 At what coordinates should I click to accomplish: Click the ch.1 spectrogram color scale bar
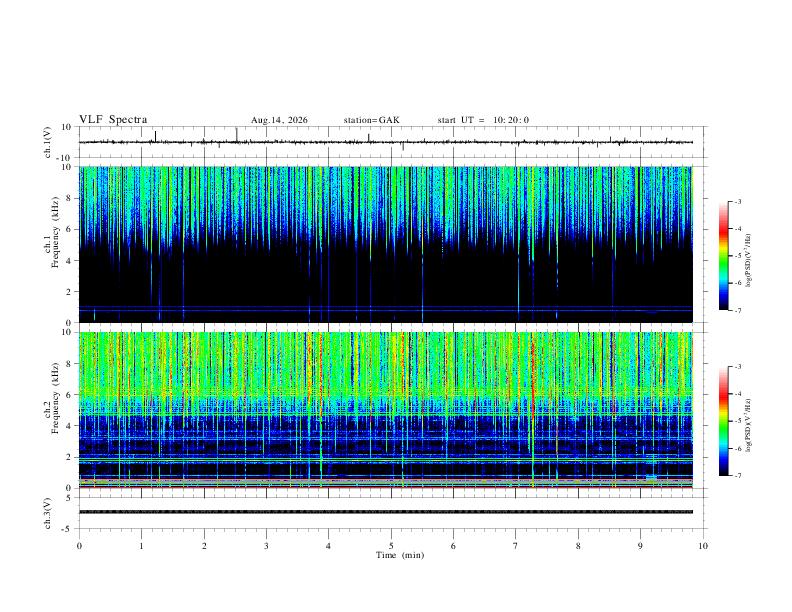723,256
